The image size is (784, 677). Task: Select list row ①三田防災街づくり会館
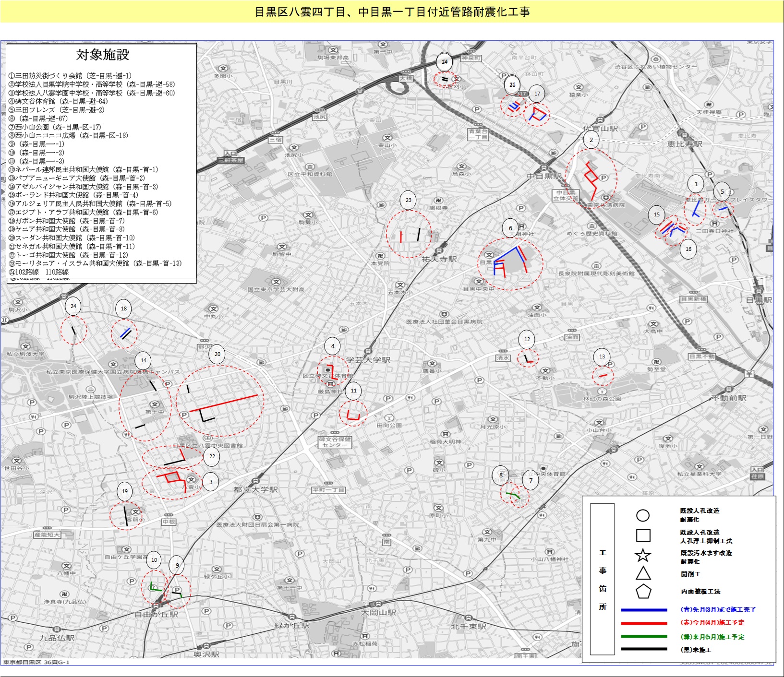pyautogui.click(x=70, y=76)
